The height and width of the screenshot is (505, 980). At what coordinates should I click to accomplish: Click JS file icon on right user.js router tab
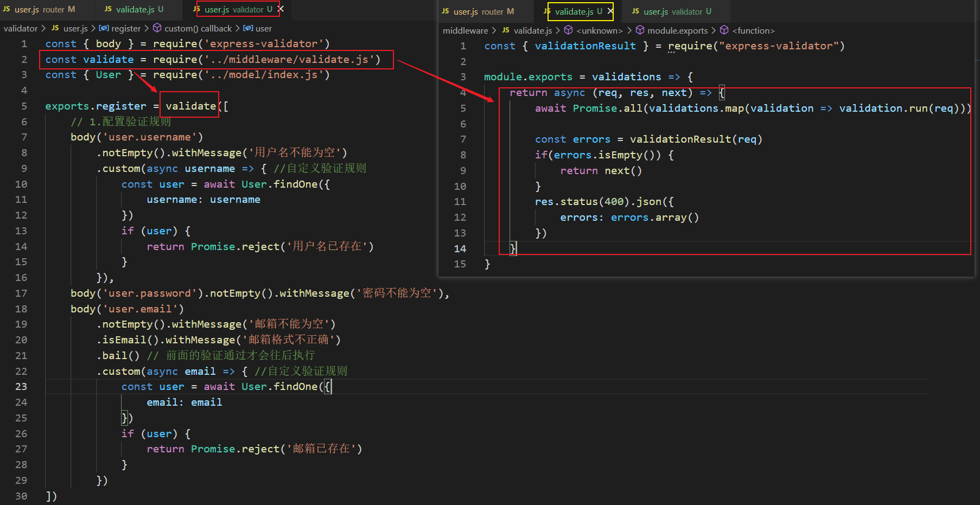pos(446,11)
